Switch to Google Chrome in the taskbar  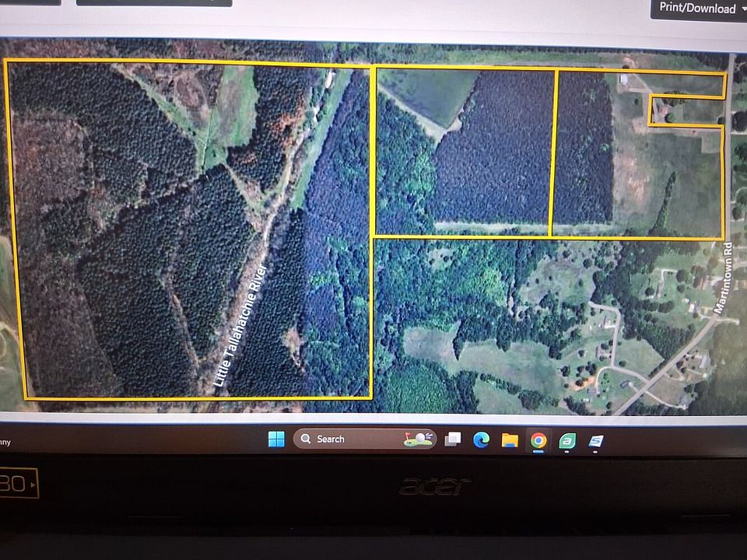(x=538, y=441)
